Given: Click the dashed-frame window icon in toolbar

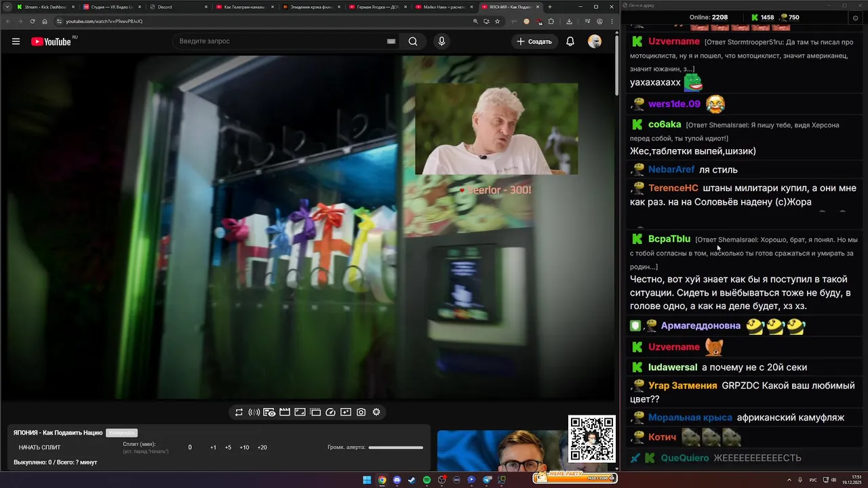Looking at the screenshot, I should tap(315, 412).
